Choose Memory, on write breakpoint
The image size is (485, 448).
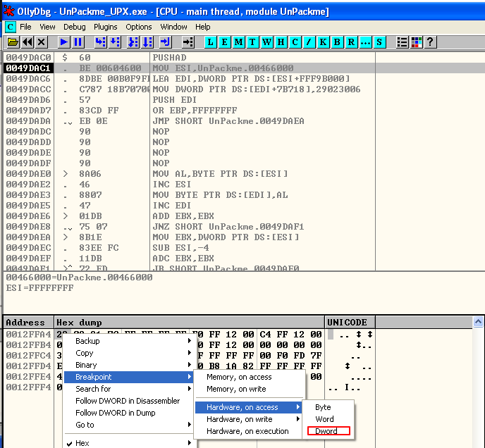[x=249, y=389]
